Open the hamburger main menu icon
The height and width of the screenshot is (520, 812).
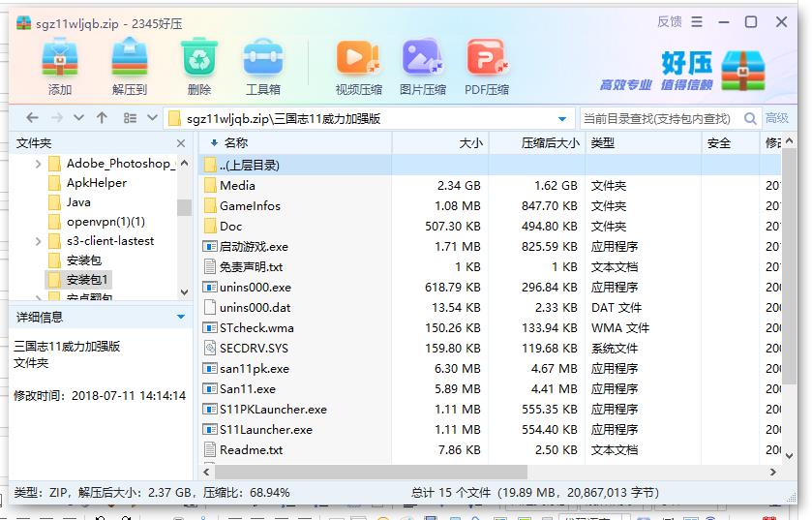click(697, 21)
